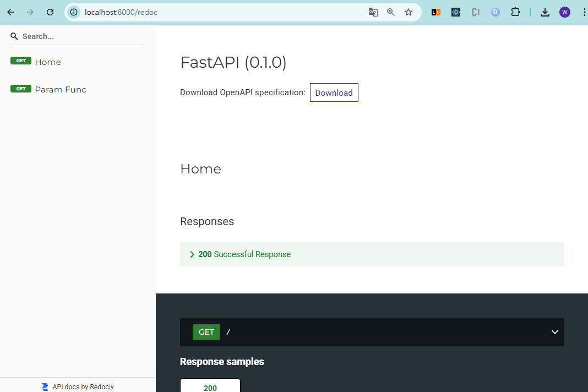Click the chevron arrow before 200 Successful Response
This screenshot has height=392, width=588.
pos(192,254)
